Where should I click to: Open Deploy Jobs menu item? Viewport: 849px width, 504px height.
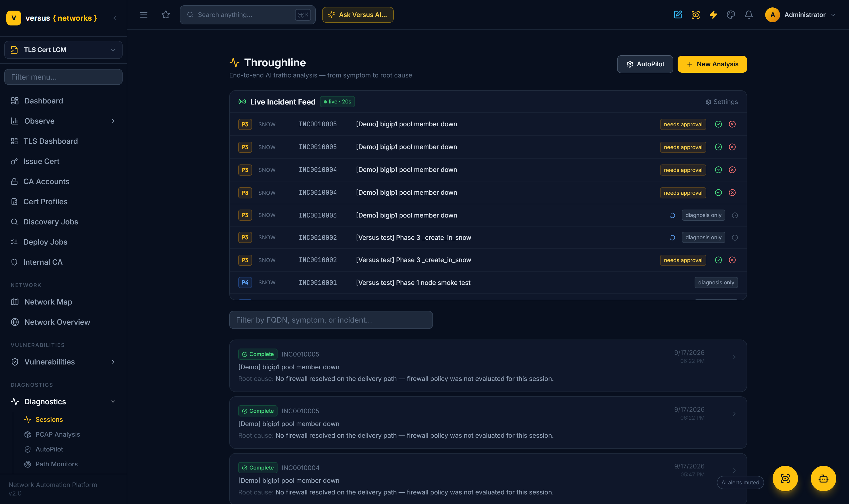tap(63, 242)
